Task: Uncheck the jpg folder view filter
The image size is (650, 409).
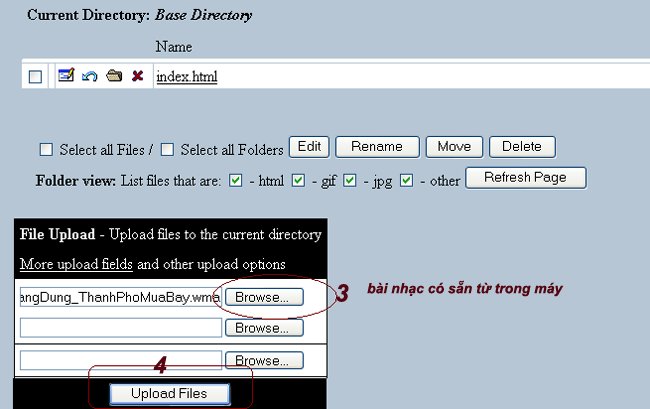Action: pyautogui.click(x=352, y=181)
